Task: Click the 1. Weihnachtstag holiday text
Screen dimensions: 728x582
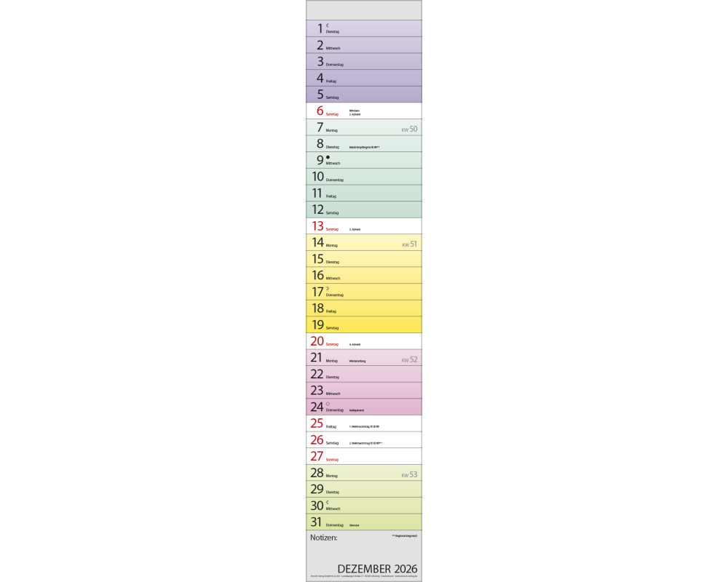Action: (363, 426)
